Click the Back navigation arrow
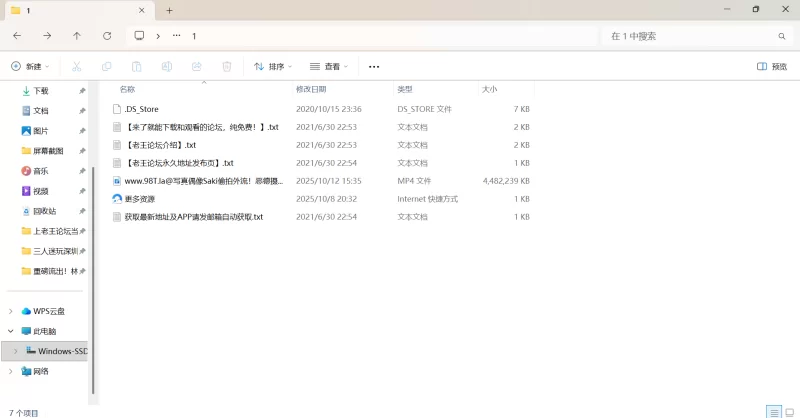 pyautogui.click(x=17, y=36)
